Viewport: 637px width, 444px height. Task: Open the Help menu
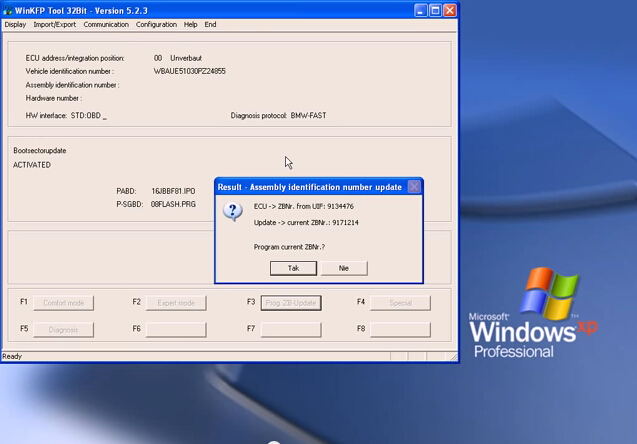pyautogui.click(x=190, y=24)
